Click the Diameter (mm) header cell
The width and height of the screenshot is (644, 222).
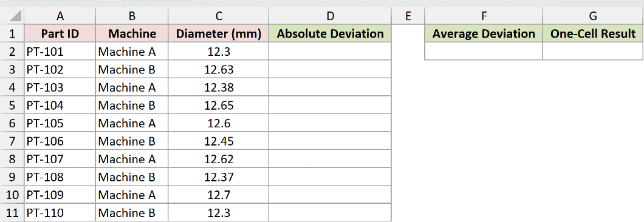[219, 33]
